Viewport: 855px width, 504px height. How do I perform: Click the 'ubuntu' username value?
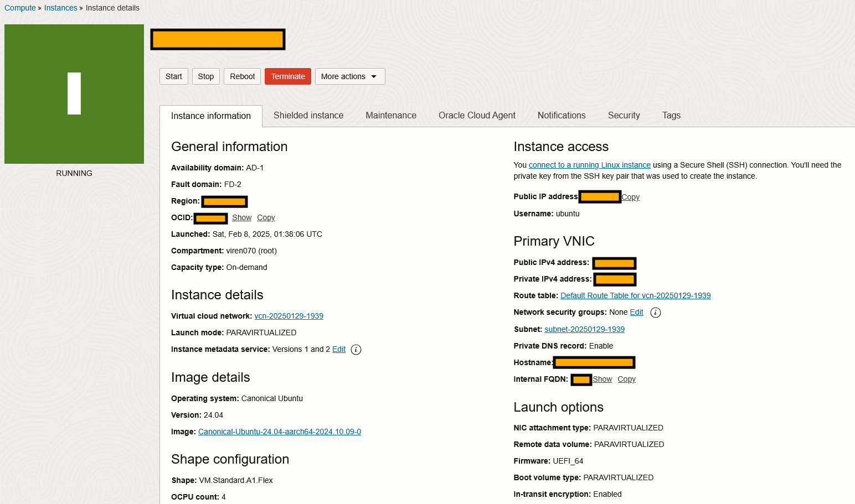coord(568,214)
